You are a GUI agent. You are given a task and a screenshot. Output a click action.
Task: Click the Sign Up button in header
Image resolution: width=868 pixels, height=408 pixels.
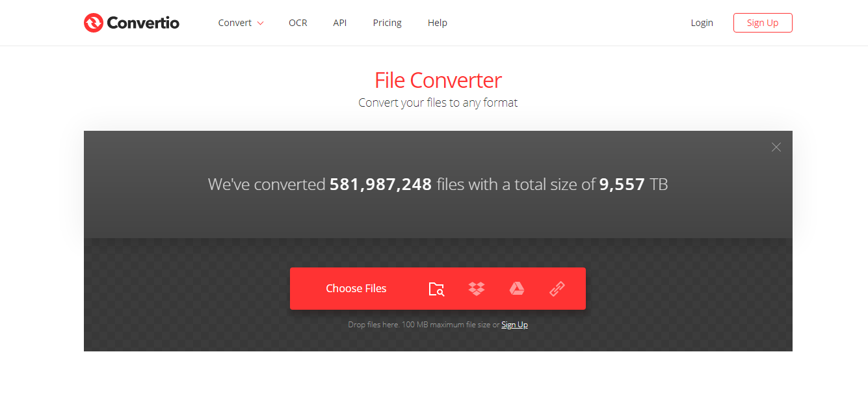pos(763,23)
